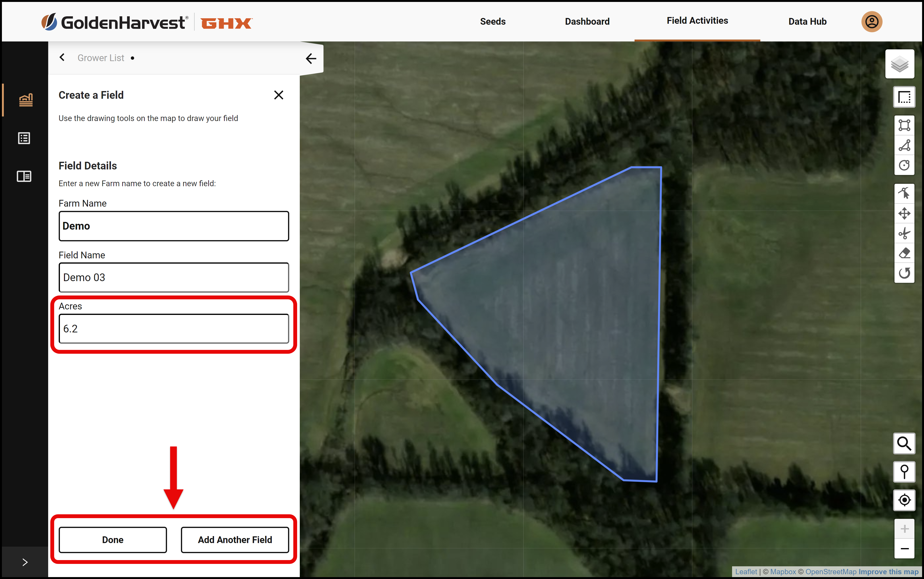Activate the edit vertices tool
924x579 pixels.
pos(904,193)
